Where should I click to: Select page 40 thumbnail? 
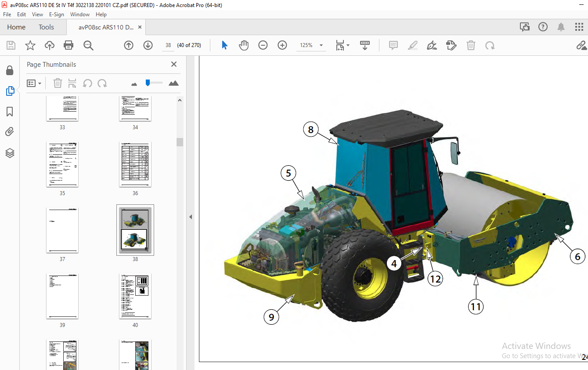(135, 296)
